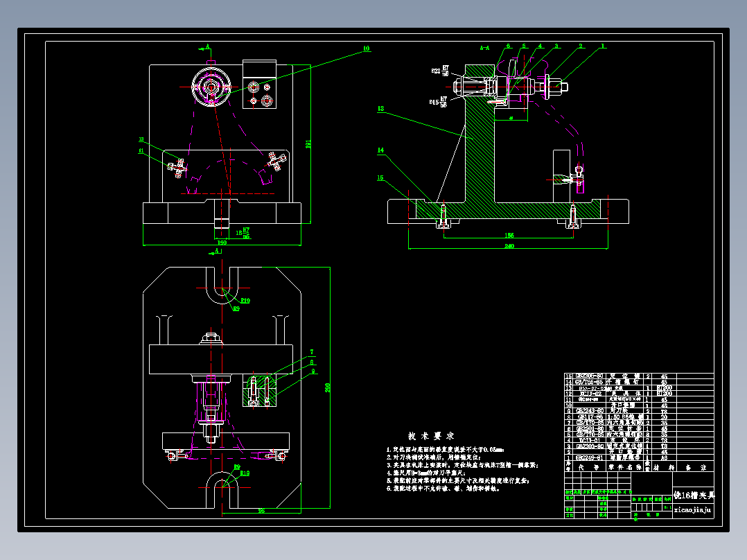Screen dimensions: 747x560
Task: Click the '18 H7/n6' key fit dimension
Action: coord(243,233)
